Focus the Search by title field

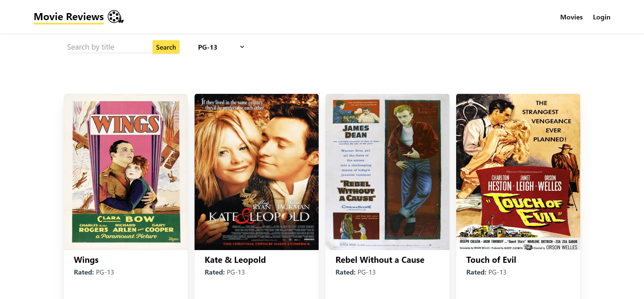pyautogui.click(x=109, y=47)
